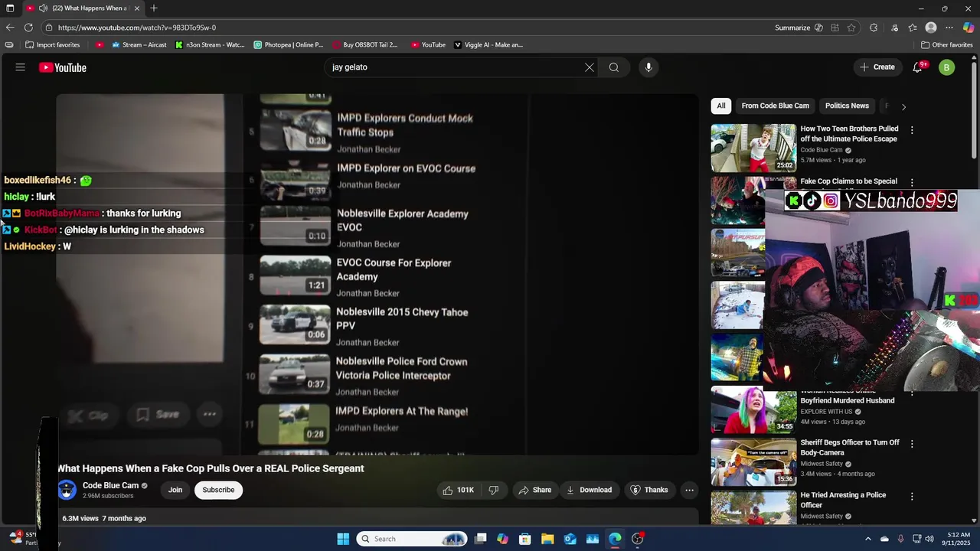Share this video
The width and height of the screenshot is (980, 551).
coord(534,490)
